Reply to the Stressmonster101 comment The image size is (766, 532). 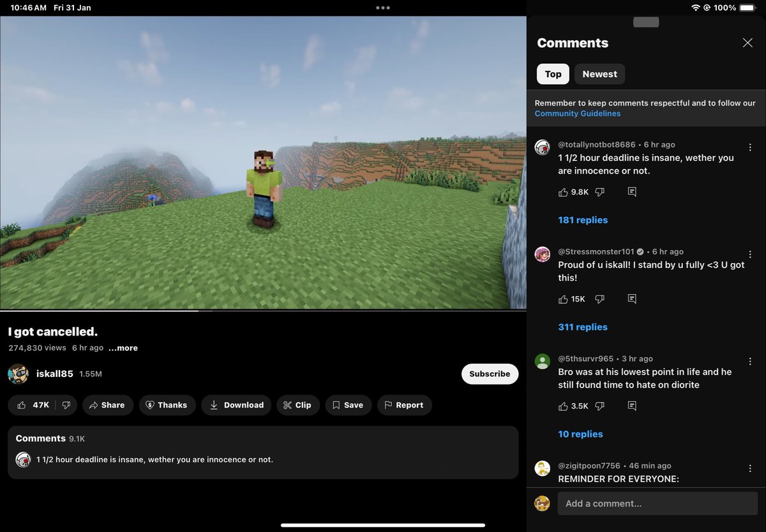click(x=632, y=299)
